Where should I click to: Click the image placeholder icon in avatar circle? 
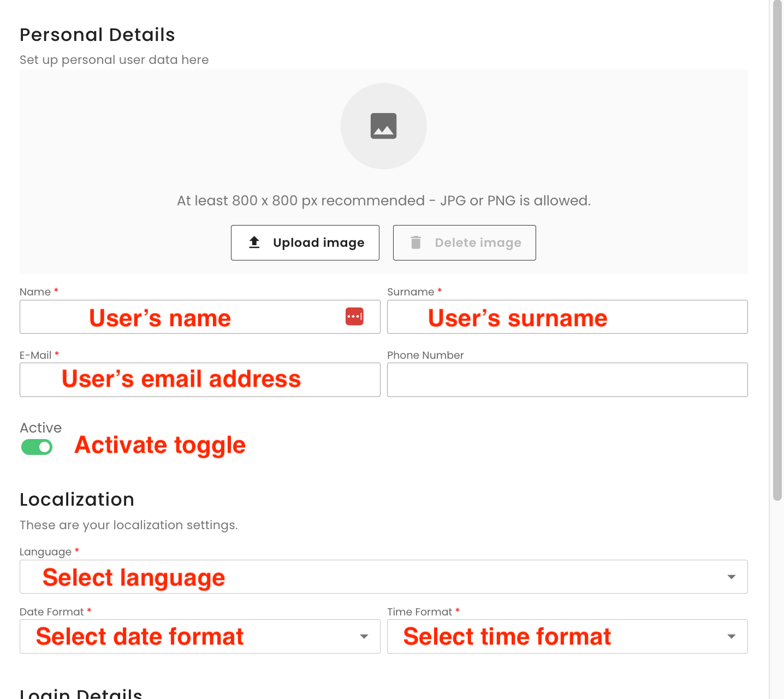383,126
